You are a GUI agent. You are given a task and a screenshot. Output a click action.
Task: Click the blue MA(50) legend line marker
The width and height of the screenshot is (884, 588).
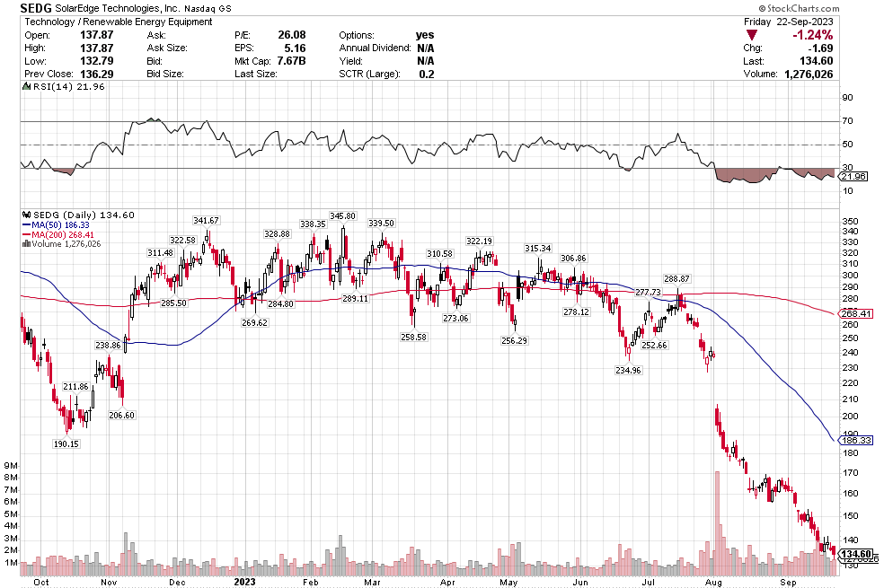pos(26,224)
